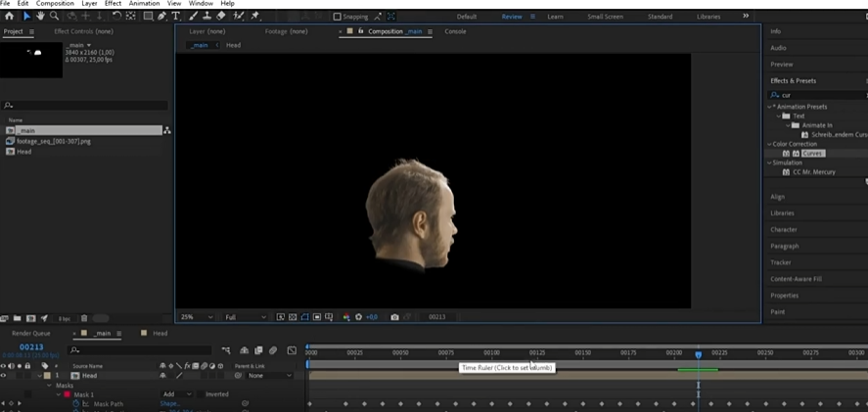Open the Mask 1 Add mode dropdown
Screen dimensions: 868x412
[x=176, y=394]
